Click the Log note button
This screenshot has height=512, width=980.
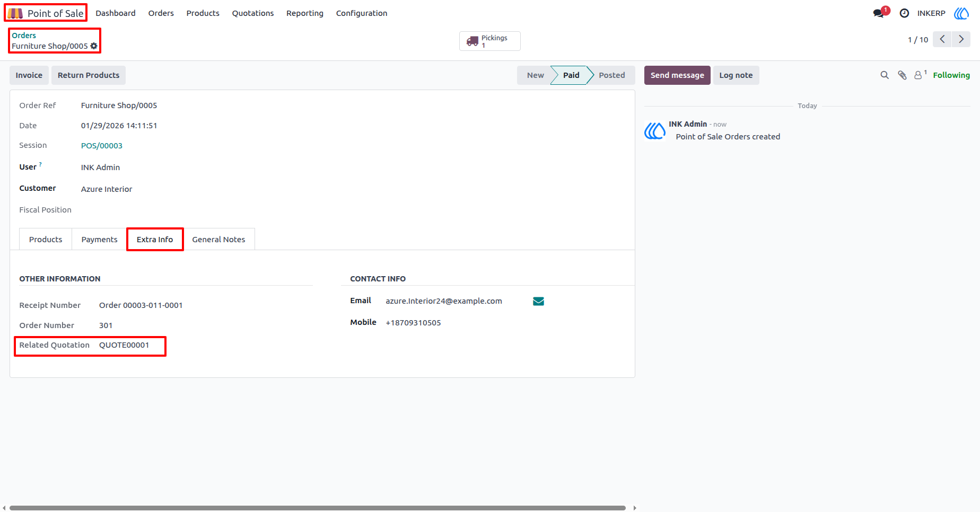pyautogui.click(x=736, y=75)
